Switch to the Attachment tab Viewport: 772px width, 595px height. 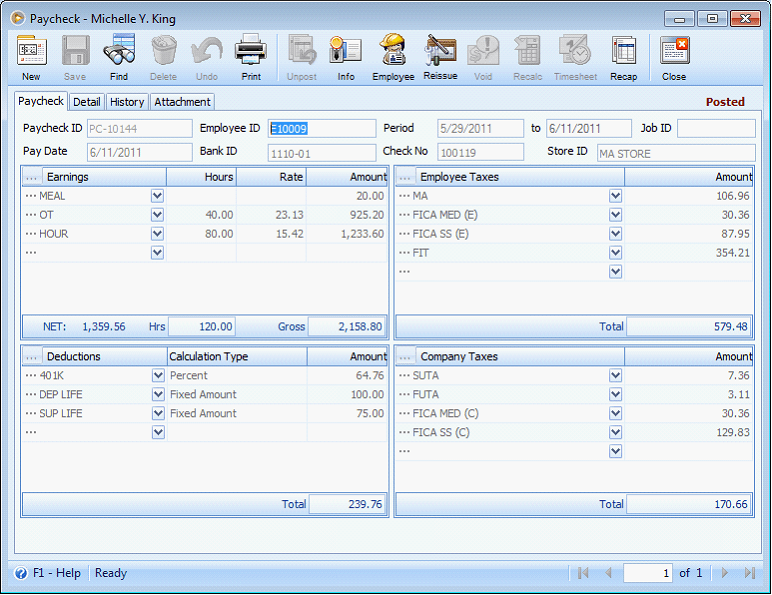tap(182, 102)
